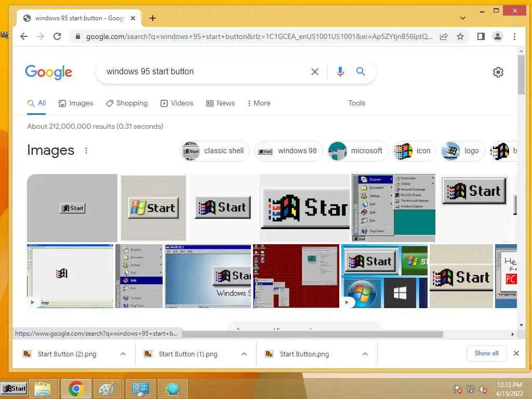Open the XP-style colorful Start button image
The width and height of the screenshot is (532, 399).
coord(153,208)
